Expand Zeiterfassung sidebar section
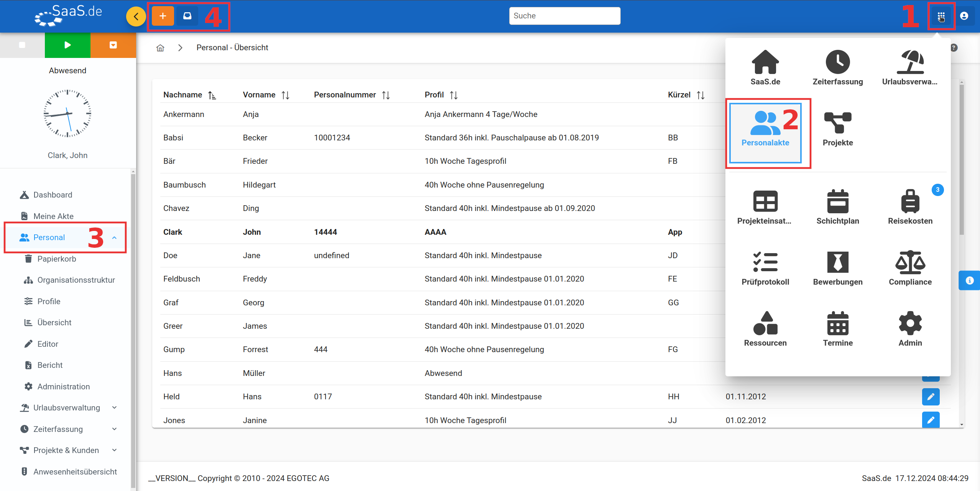Image resolution: width=980 pixels, height=491 pixels. pyautogui.click(x=114, y=429)
